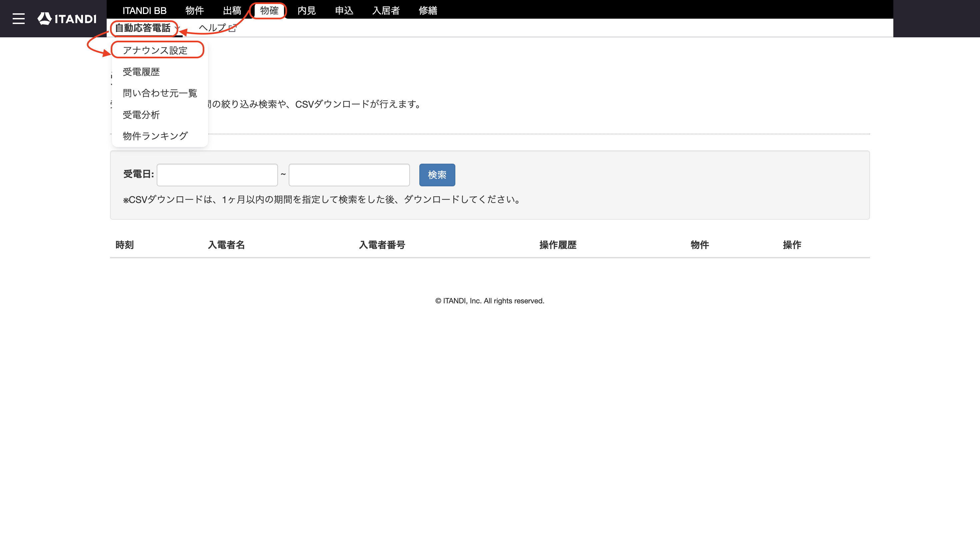Click the ITANDI logo
The width and height of the screenshot is (980, 554).
(67, 19)
